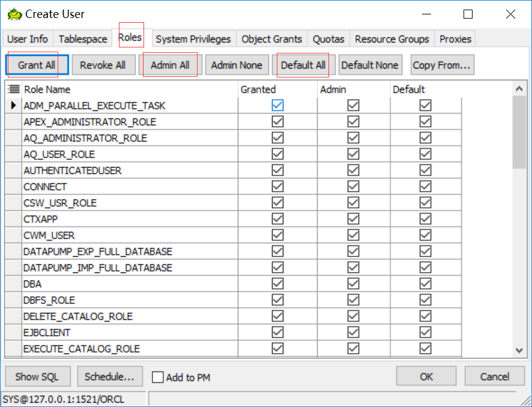This screenshot has height=407, width=532.
Task: Click the vertical scrollbar thumb
Action: (x=519, y=132)
